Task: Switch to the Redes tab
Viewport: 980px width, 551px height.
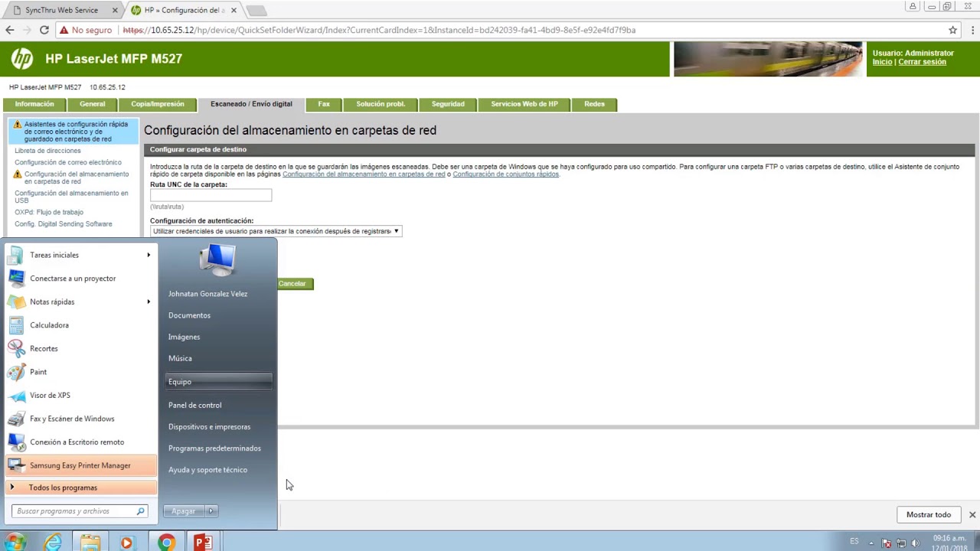Action: [594, 104]
